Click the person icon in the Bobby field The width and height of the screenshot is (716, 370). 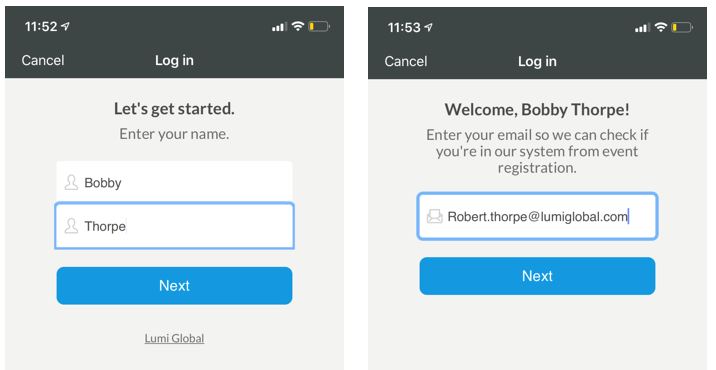pos(71,182)
